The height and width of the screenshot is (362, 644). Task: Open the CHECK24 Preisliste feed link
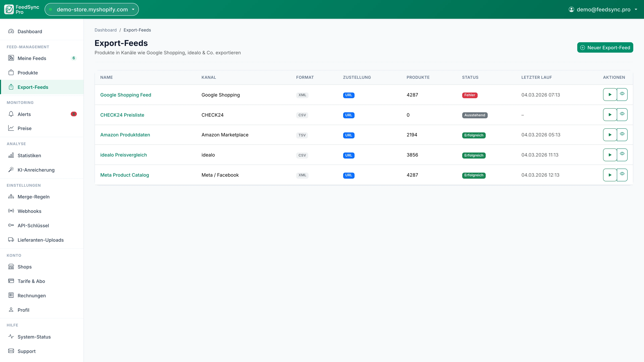coord(122,115)
